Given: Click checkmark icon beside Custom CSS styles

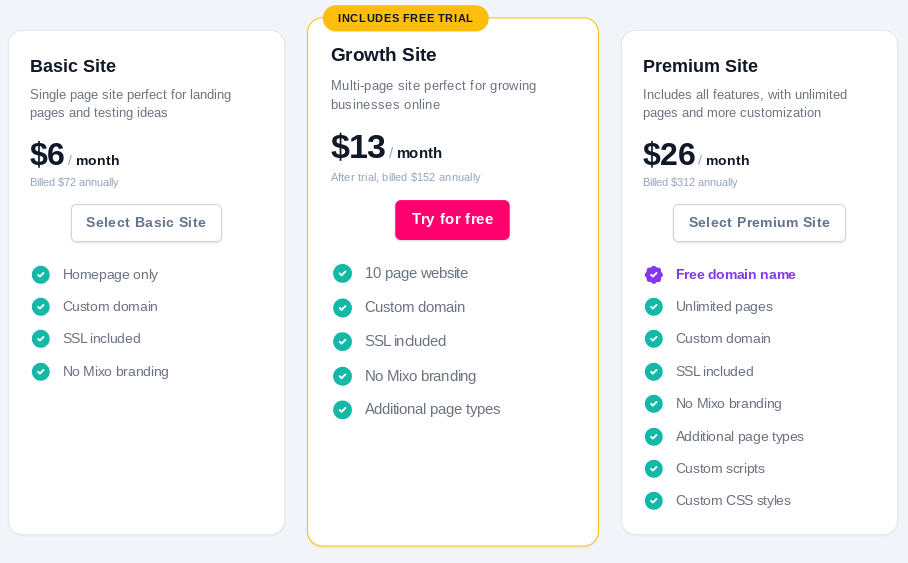Looking at the screenshot, I should coord(654,500).
